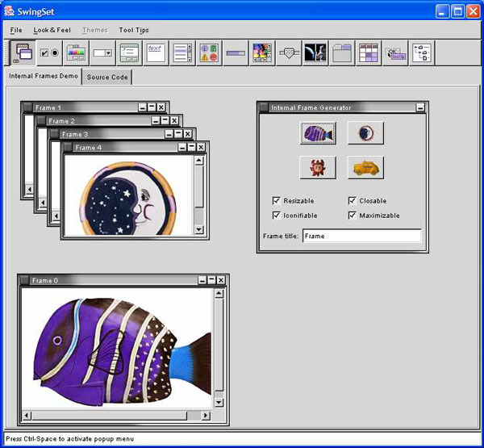Open the Look & Feel menu

pyautogui.click(x=52, y=30)
